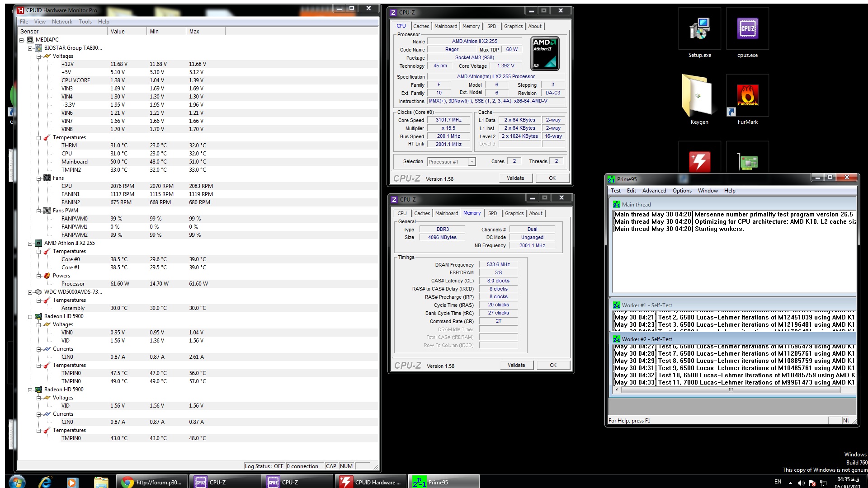Switch to the second CPU-Z taskbar button
Viewport: 868px width, 488px height.
click(297, 482)
